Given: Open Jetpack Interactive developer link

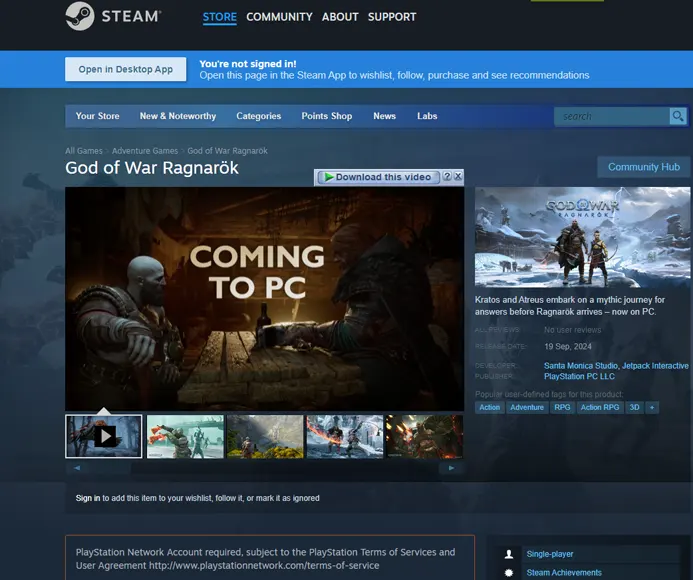Looking at the screenshot, I should (x=655, y=366).
